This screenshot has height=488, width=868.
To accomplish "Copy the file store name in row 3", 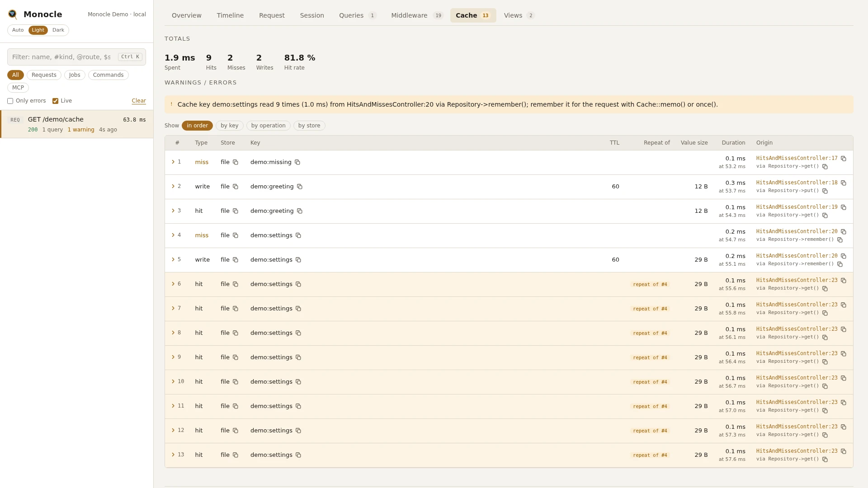I will pyautogui.click(x=236, y=211).
